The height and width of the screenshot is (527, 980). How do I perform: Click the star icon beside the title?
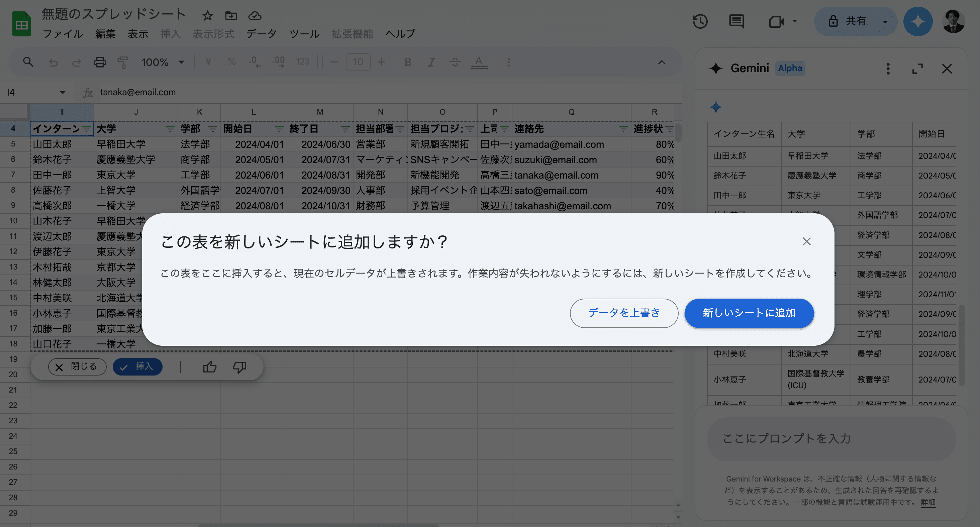pyautogui.click(x=207, y=16)
